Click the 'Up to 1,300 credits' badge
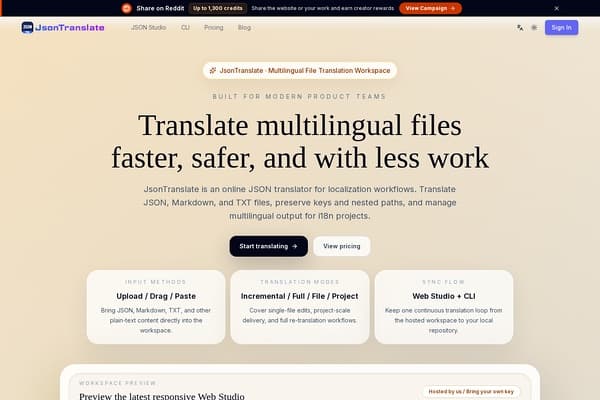 pyautogui.click(x=218, y=8)
